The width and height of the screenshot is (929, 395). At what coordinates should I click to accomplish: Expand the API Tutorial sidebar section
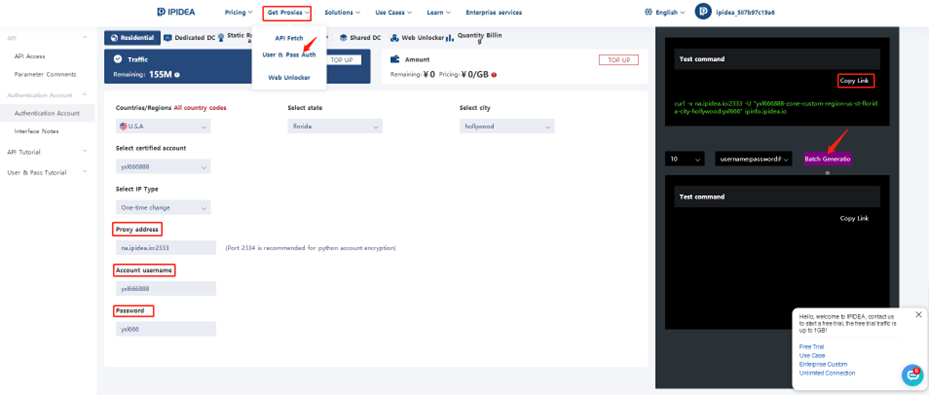tap(85, 152)
